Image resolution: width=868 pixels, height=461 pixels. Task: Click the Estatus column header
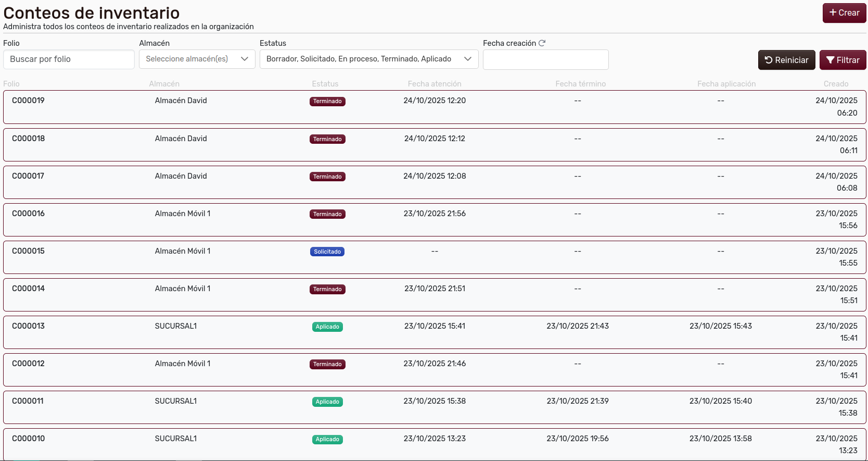(x=325, y=84)
